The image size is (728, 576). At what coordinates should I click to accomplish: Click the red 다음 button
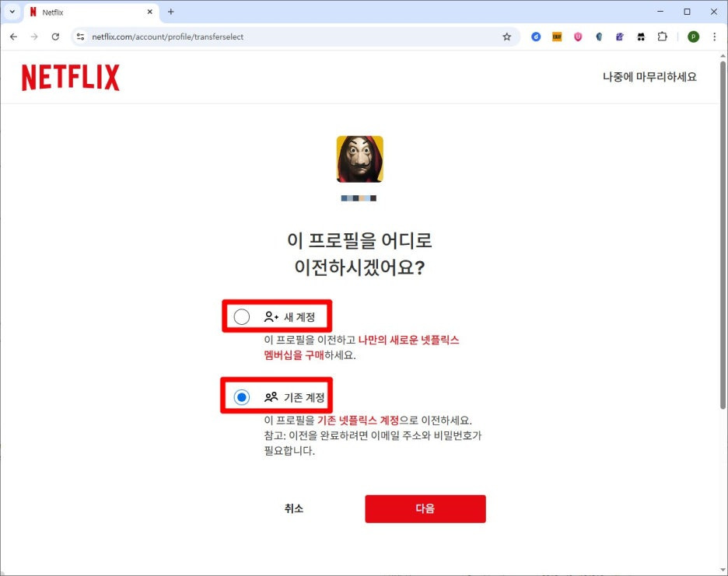click(x=425, y=508)
